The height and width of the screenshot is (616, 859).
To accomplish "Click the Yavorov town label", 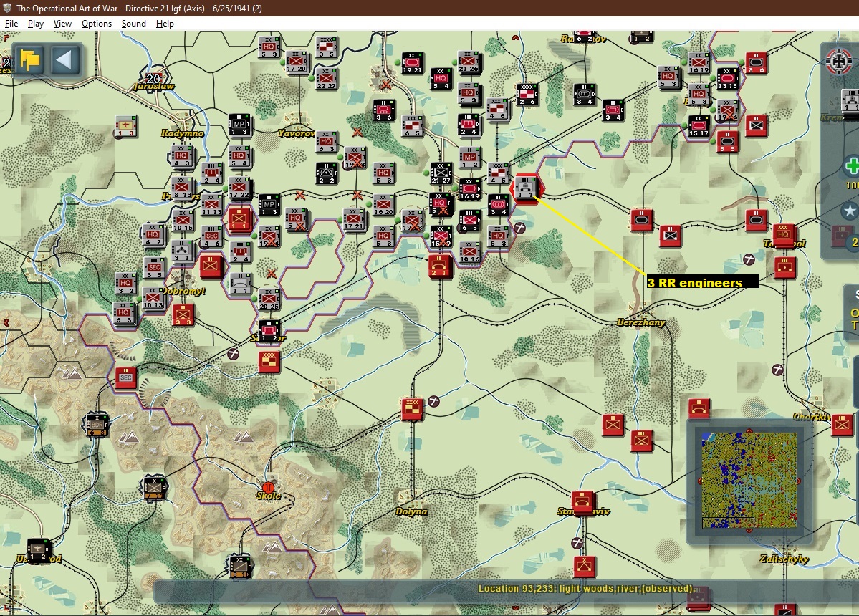I will (297, 133).
